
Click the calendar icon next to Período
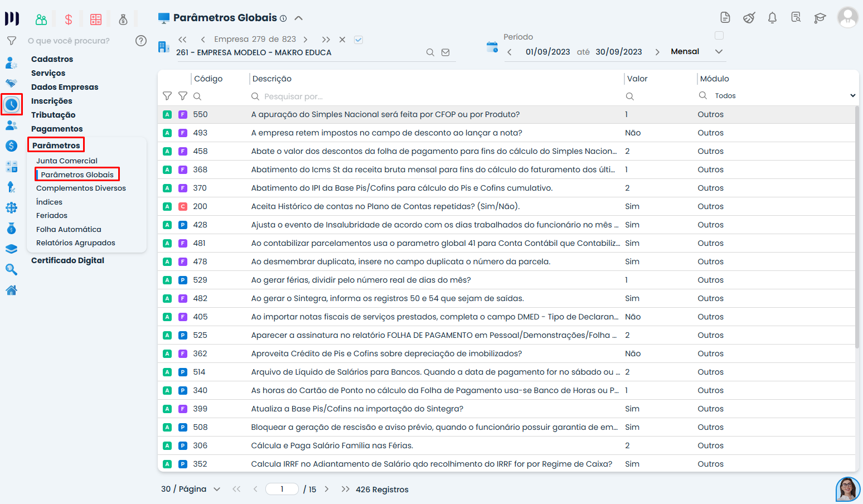click(492, 47)
